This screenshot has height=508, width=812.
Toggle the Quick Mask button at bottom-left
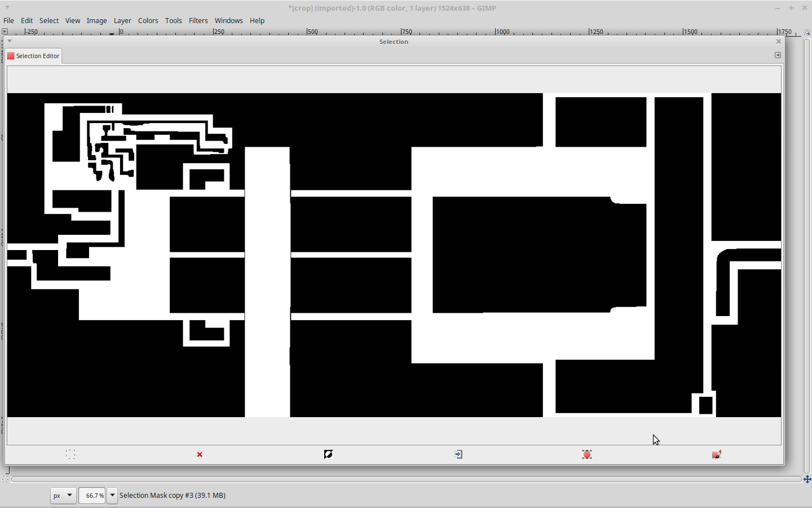click(5, 479)
